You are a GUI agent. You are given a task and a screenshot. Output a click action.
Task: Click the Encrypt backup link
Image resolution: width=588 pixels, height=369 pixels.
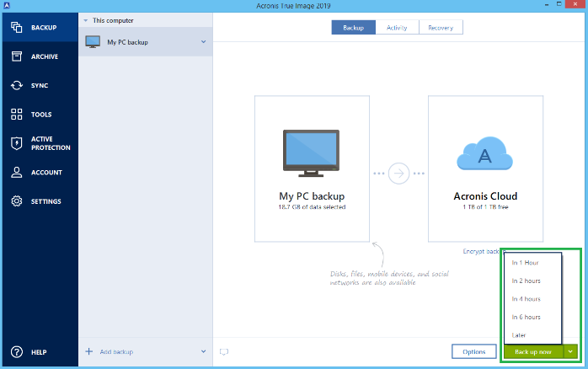point(483,251)
